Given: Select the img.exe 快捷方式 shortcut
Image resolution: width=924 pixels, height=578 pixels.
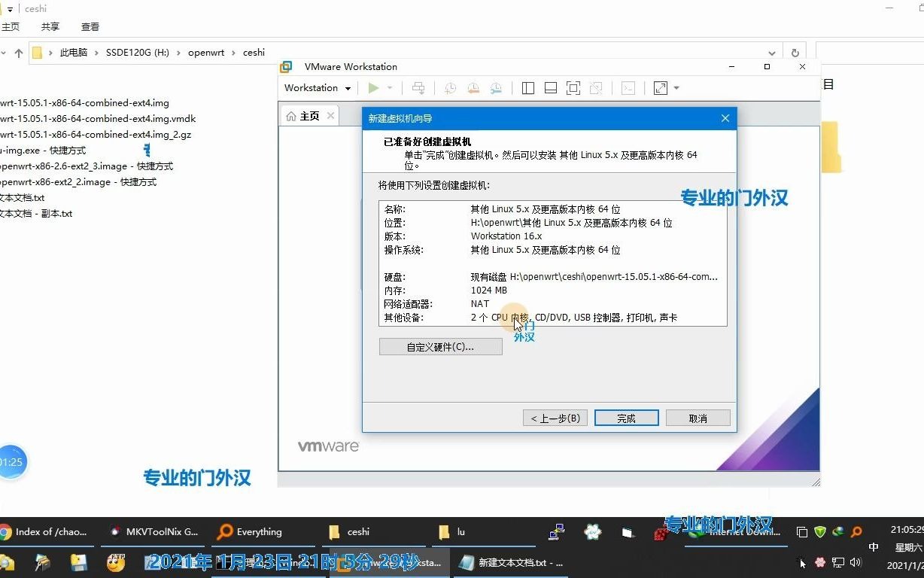Looking at the screenshot, I should pyautogui.click(x=43, y=151).
